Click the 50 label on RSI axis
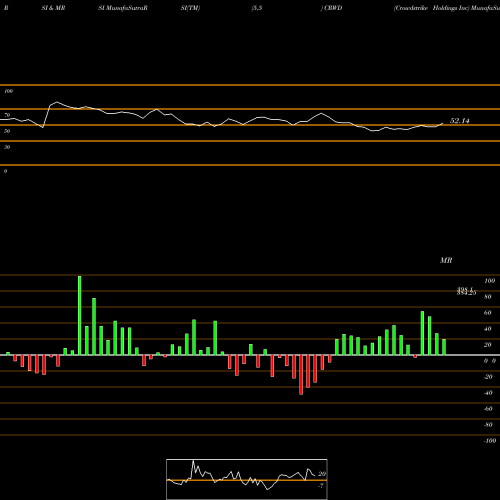Image resolution: width=500 pixels, height=500 pixels. (x=7, y=131)
